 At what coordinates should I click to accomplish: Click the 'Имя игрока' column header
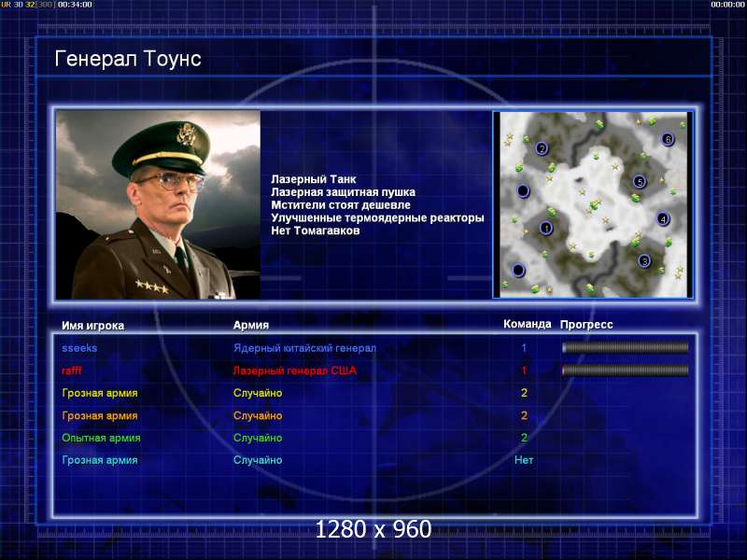92,326
